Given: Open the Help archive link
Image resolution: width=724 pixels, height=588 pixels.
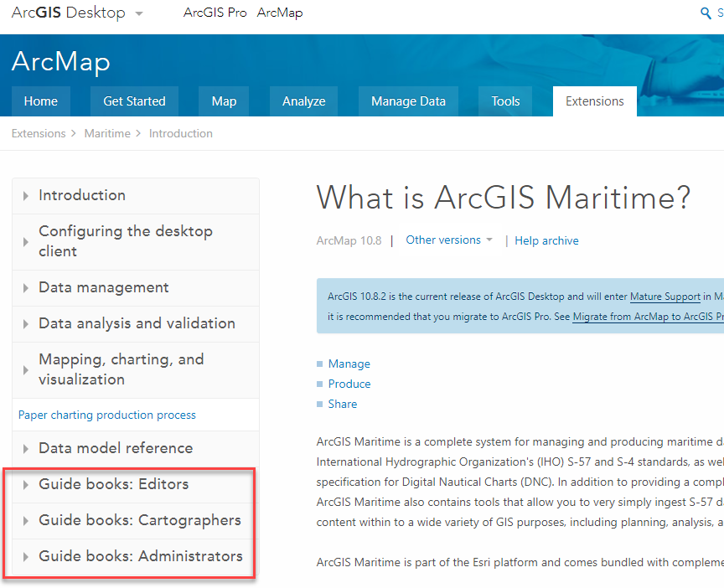Looking at the screenshot, I should tap(546, 240).
